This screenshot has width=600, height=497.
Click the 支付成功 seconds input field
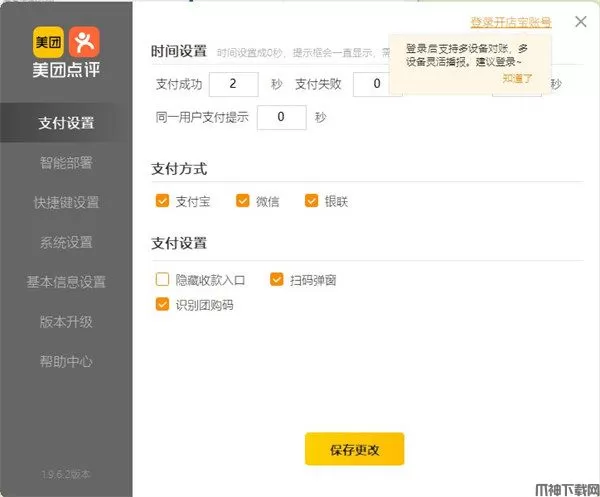pos(235,84)
